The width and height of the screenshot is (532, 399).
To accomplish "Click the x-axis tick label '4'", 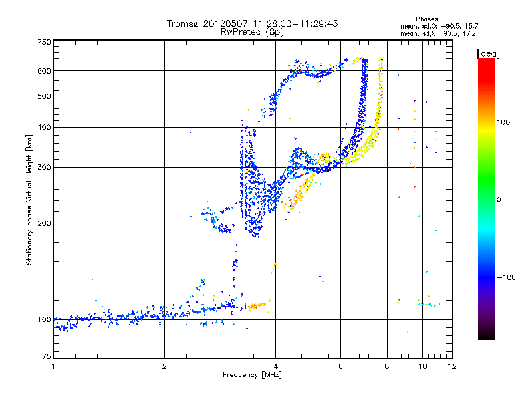I will pos(275,366).
